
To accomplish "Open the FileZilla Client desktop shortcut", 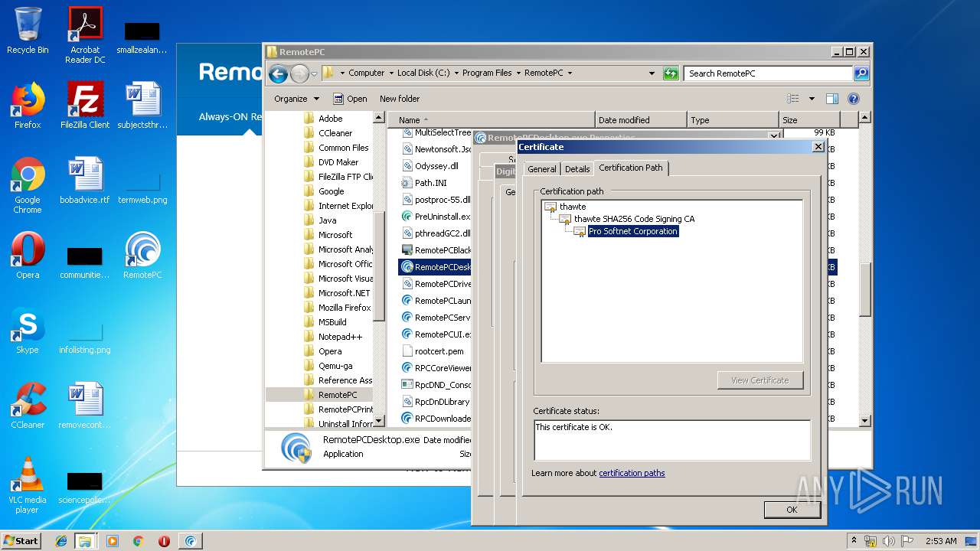I will [x=85, y=106].
